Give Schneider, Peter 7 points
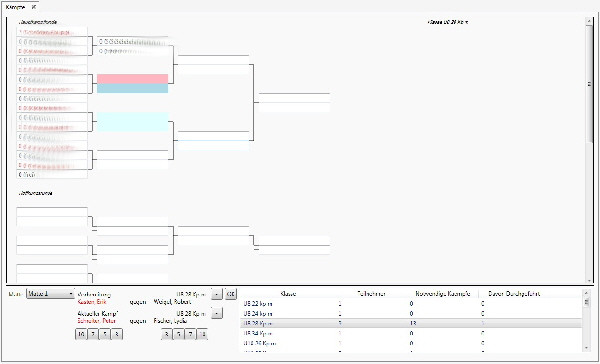600x364 pixels. pos(93,334)
